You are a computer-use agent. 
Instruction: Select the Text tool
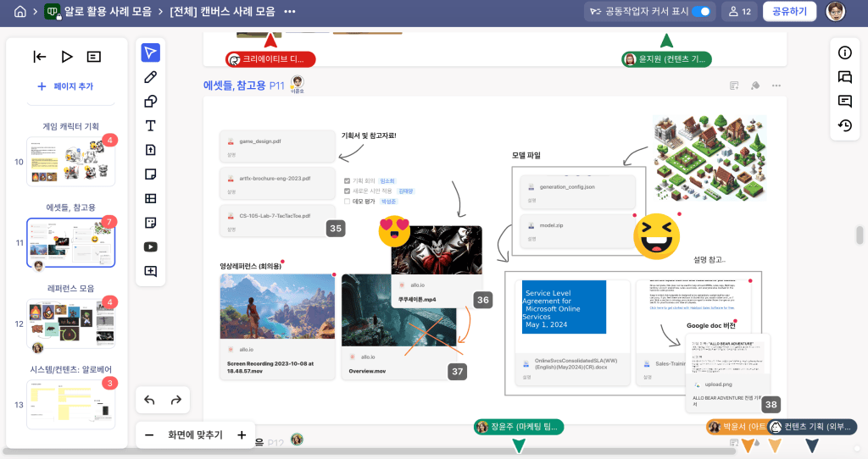pos(150,125)
